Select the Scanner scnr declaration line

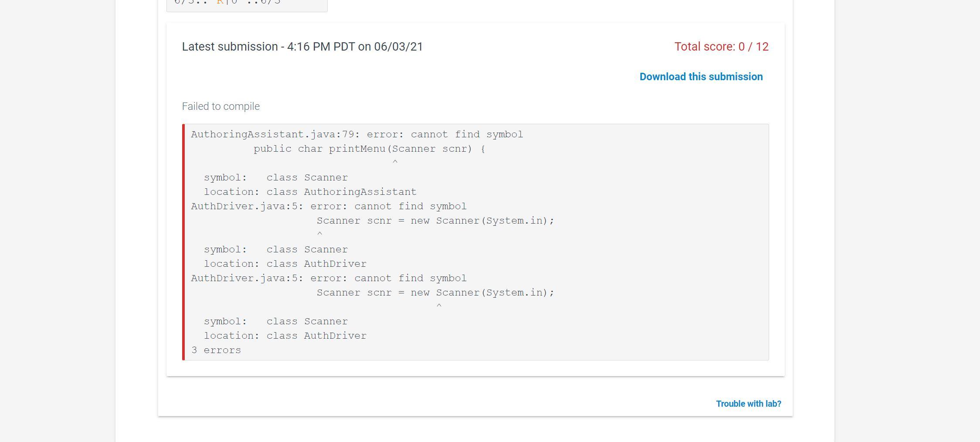coord(436,220)
